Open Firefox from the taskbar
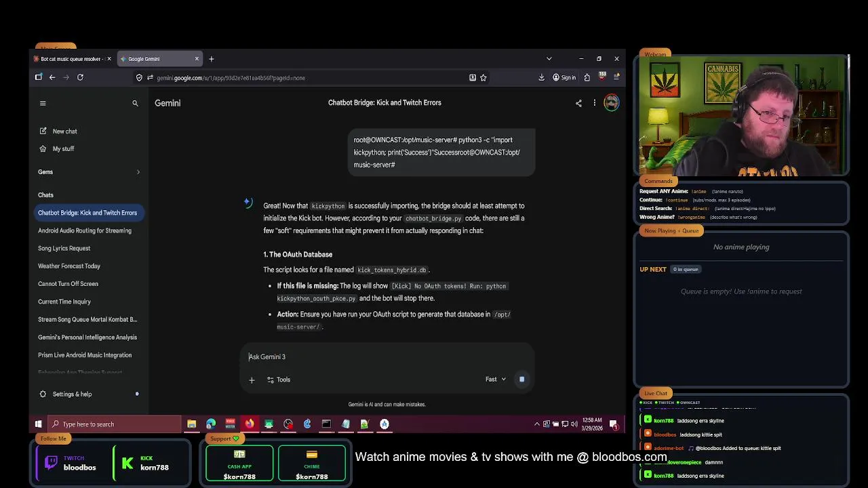The image size is (868, 488). (250, 424)
